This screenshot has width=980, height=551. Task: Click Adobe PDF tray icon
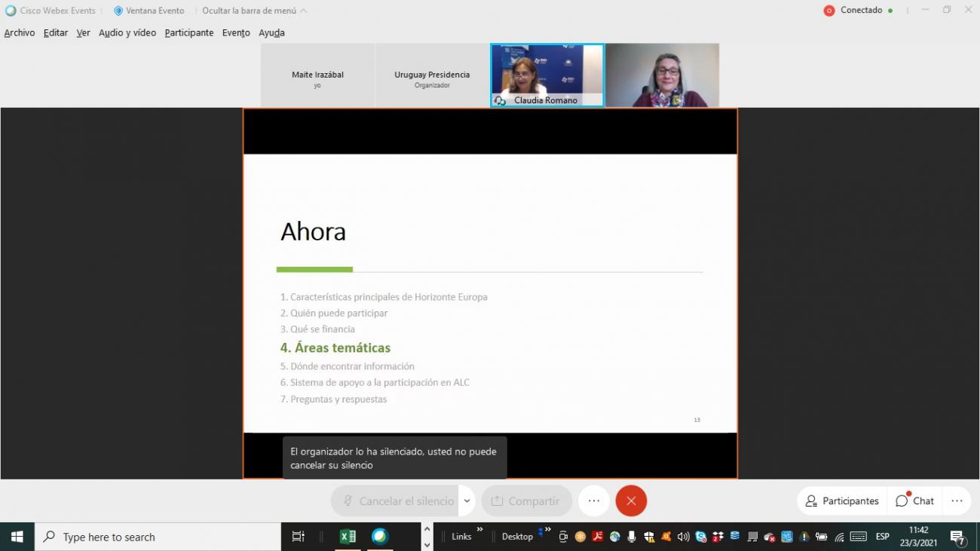click(x=597, y=537)
